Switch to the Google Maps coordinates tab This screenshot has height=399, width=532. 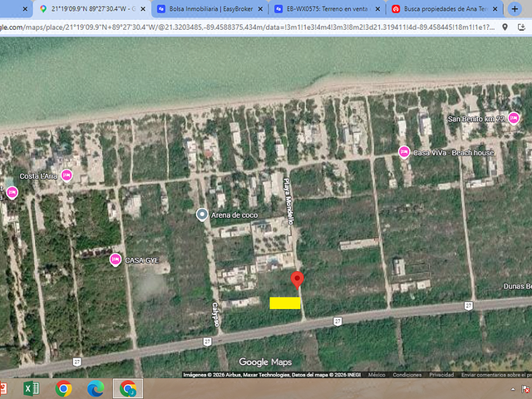(91, 9)
